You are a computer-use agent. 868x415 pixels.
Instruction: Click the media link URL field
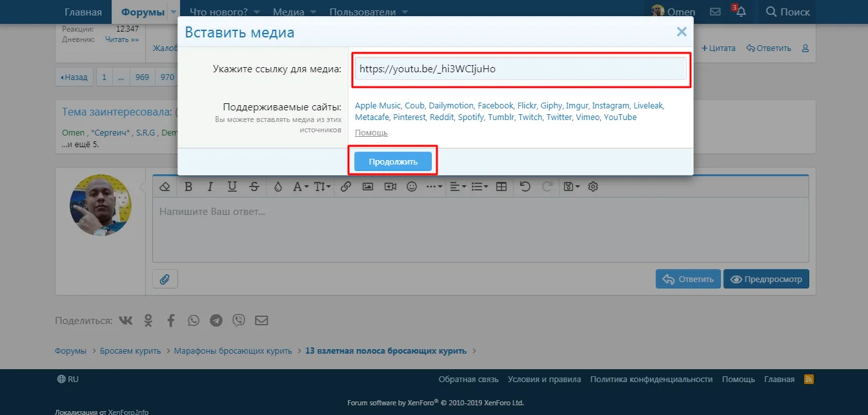coord(520,69)
